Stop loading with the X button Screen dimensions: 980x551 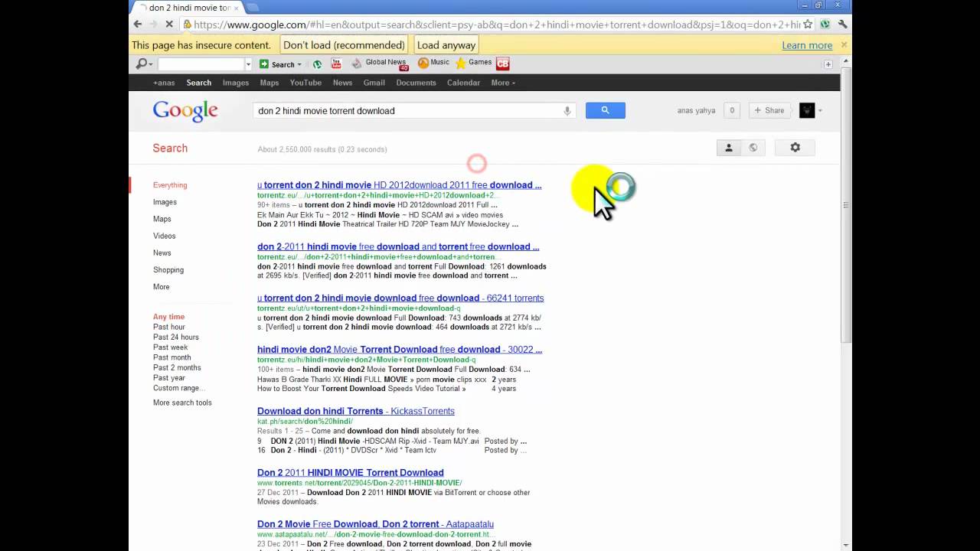tap(169, 24)
